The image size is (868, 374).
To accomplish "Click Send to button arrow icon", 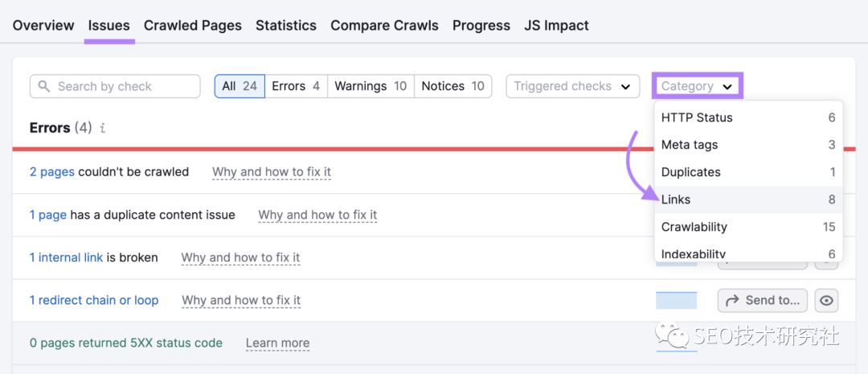I will click(732, 301).
